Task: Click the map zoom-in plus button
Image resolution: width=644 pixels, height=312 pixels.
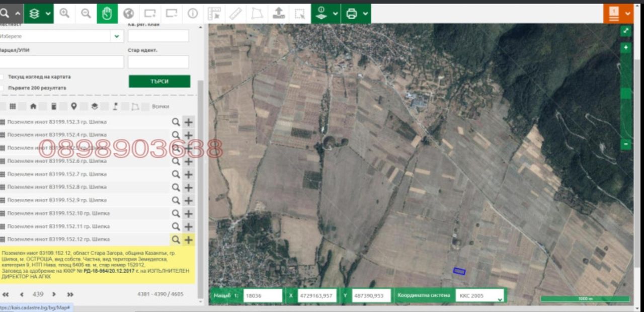Action: click(x=625, y=47)
